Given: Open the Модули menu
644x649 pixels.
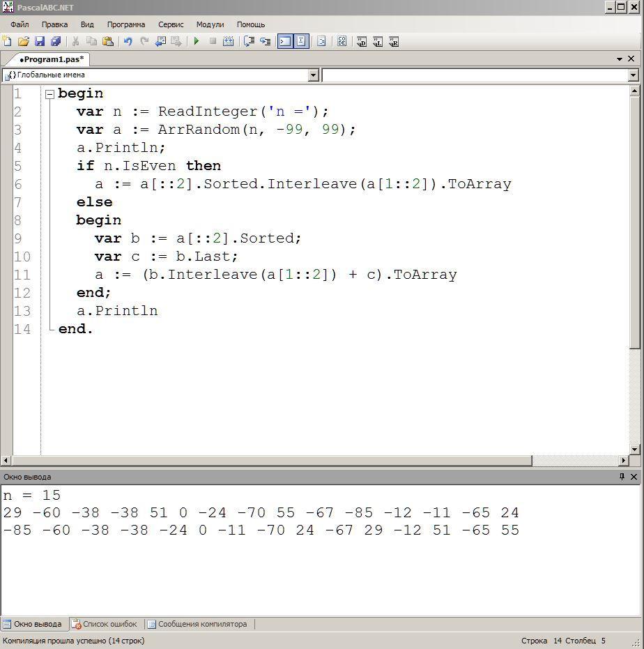Looking at the screenshot, I should [210, 24].
